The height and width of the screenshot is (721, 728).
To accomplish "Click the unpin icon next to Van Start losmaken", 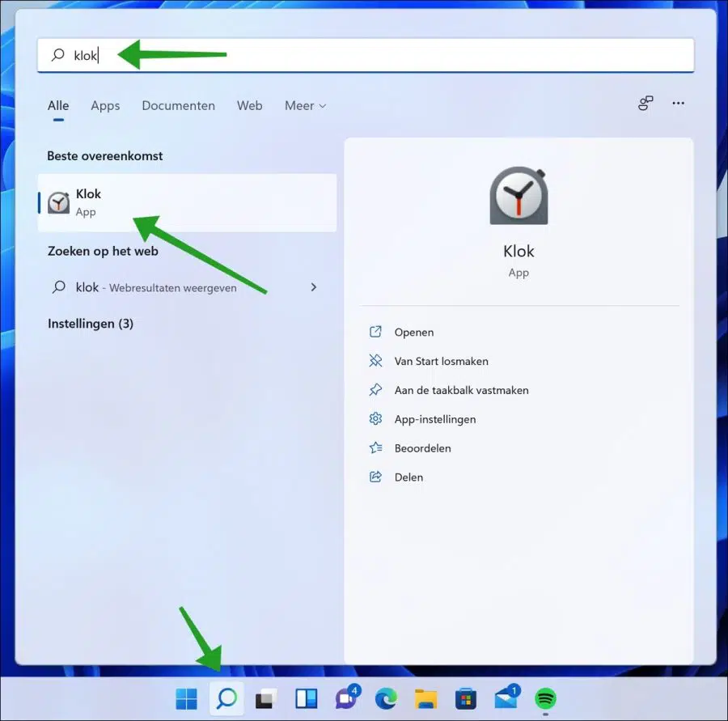I will coord(375,361).
